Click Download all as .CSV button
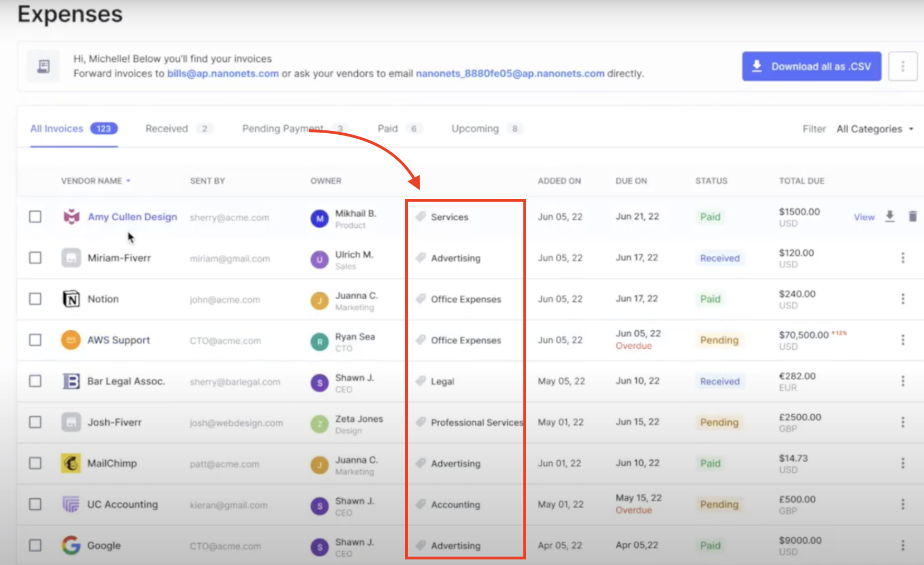 pyautogui.click(x=811, y=66)
